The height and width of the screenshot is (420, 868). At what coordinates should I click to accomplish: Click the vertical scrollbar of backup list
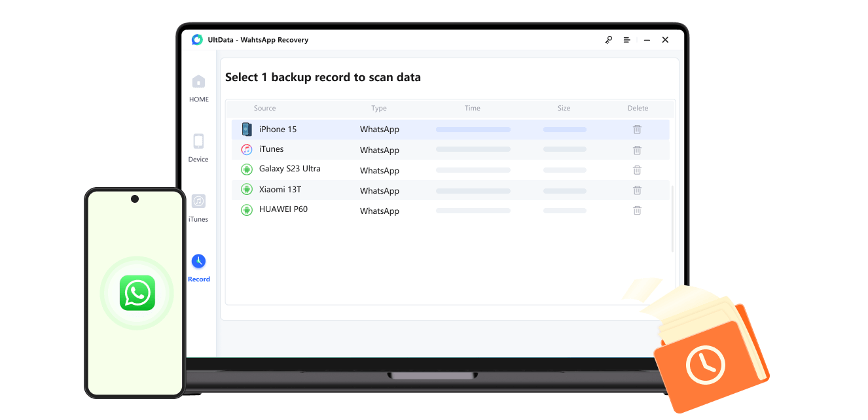(672, 219)
